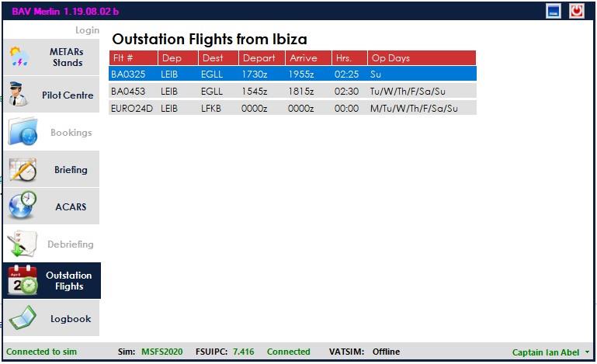The height and width of the screenshot is (364, 597).
Task: Click the Debriefing documents icon
Action: click(x=22, y=244)
